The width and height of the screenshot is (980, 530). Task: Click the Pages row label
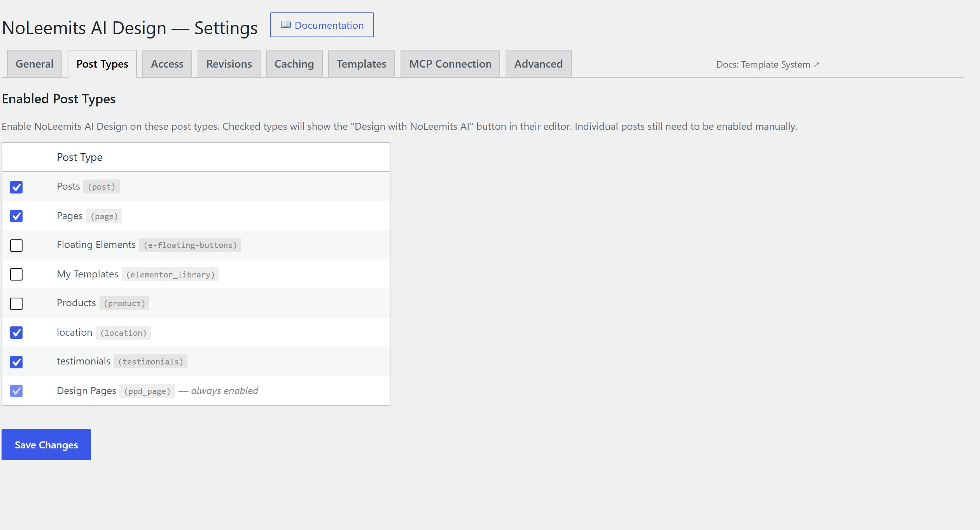tap(70, 216)
